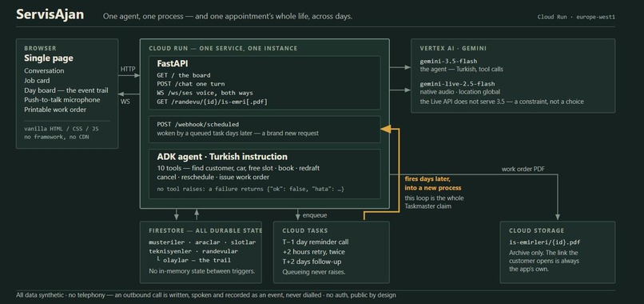Screen dimensions: 644x304
Task: Click 'POST /webhook/scheduled' route
Action: point(197,124)
